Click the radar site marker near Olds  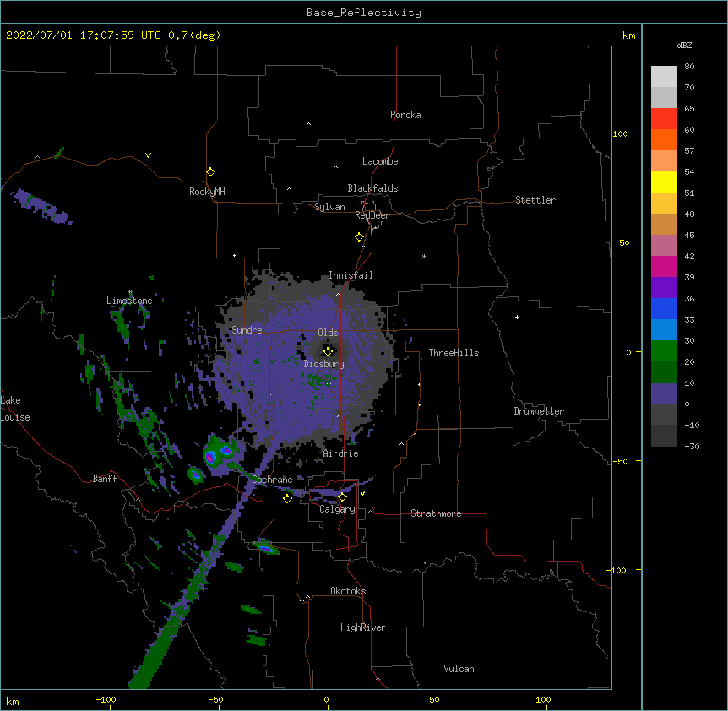click(328, 351)
